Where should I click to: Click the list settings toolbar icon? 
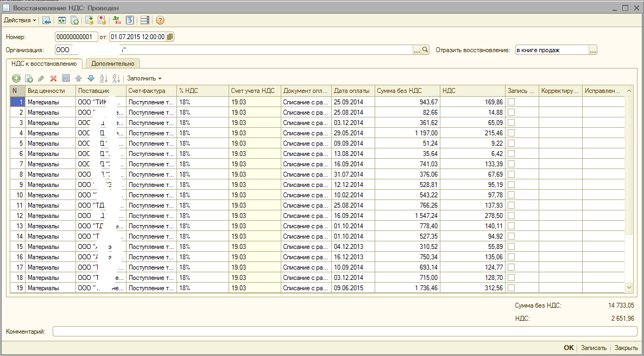tap(144, 20)
